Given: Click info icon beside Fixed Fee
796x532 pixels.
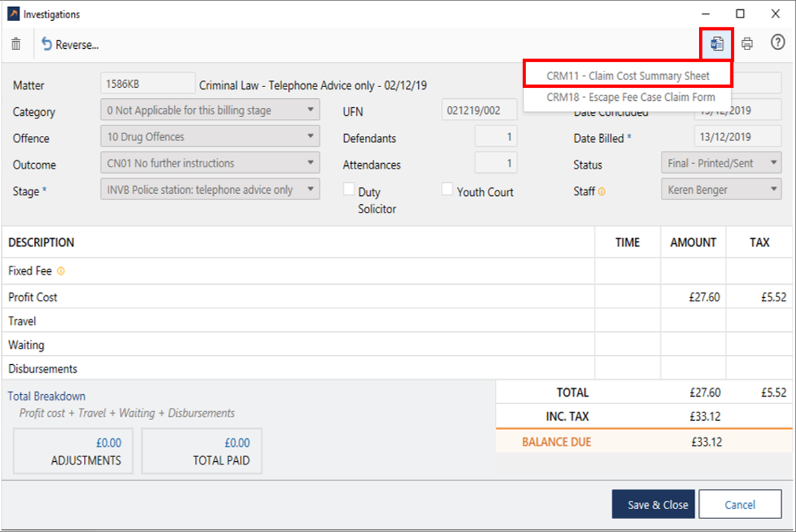Looking at the screenshot, I should tap(61, 271).
